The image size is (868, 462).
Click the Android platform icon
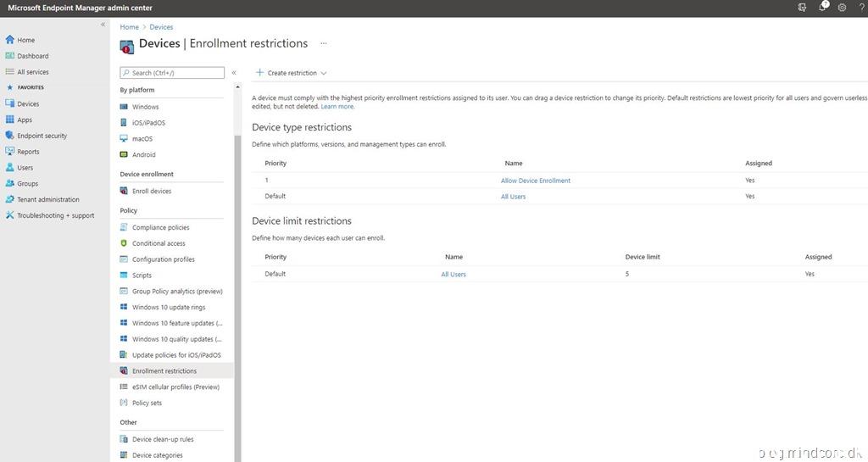124,154
